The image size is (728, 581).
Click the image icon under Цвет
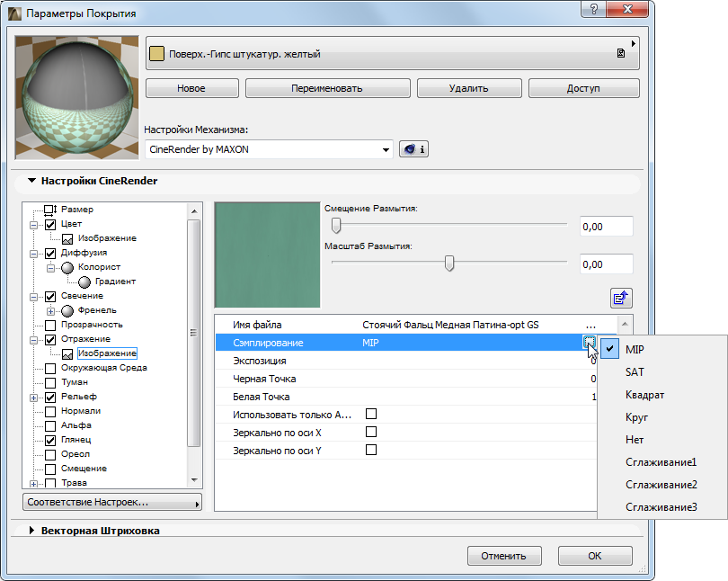point(67,238)
